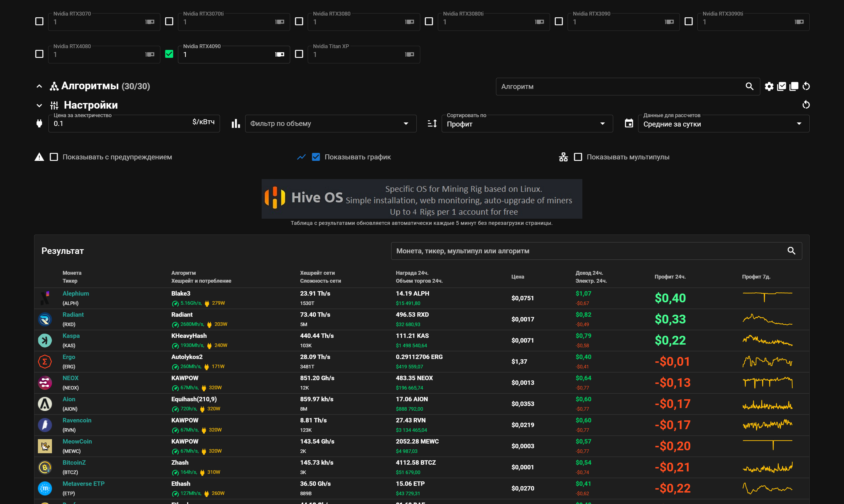Open Ergo coin link
The image size is (844, 504).
[x=69, y=357]
